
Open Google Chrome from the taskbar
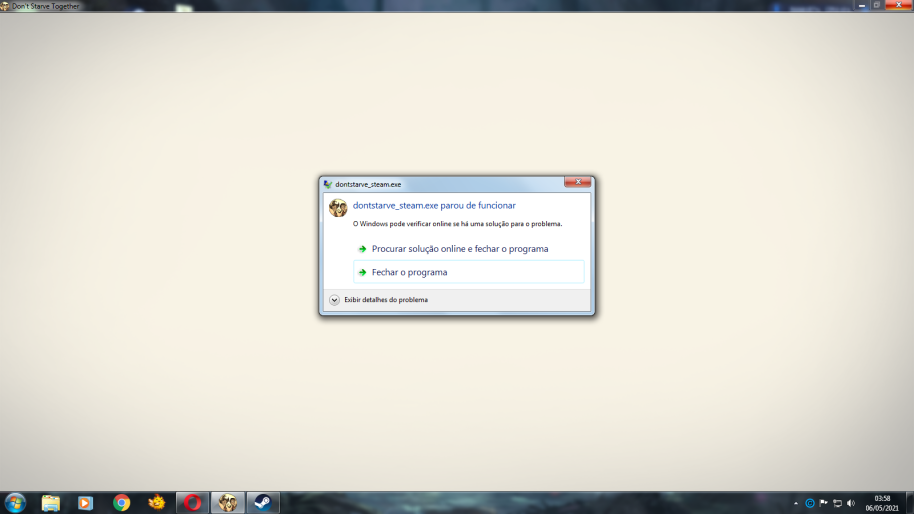coord(121,502)
